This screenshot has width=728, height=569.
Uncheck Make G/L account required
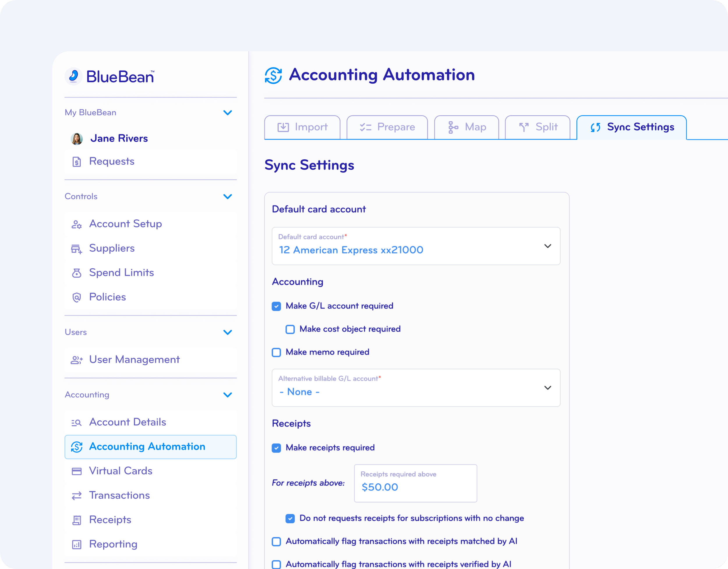tap(276, 306)
